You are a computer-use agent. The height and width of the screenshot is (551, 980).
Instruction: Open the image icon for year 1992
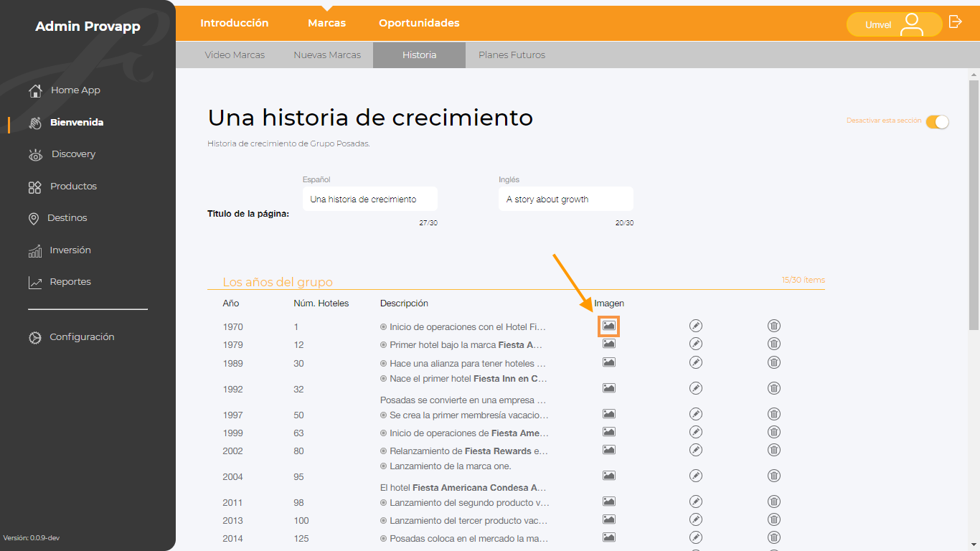click(x=609, y=388)
